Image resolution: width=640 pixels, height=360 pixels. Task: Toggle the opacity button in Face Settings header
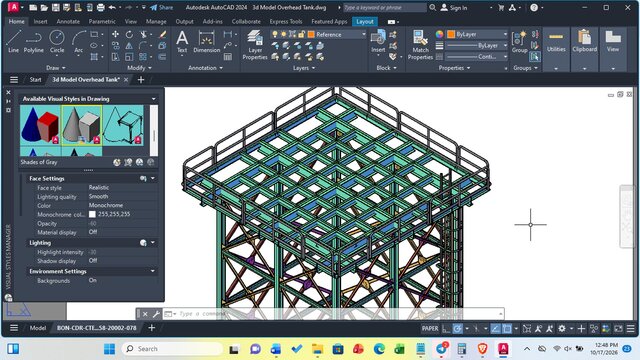tap(143, 178)
